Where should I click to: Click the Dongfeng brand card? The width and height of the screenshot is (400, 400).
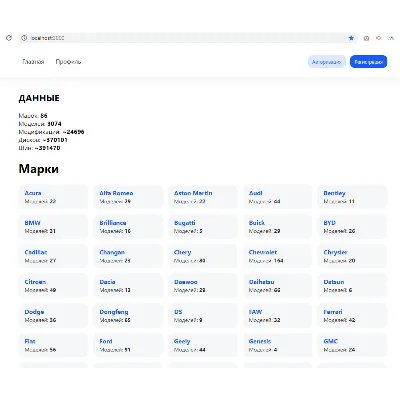pyautogui.click(x=128, y=316)
